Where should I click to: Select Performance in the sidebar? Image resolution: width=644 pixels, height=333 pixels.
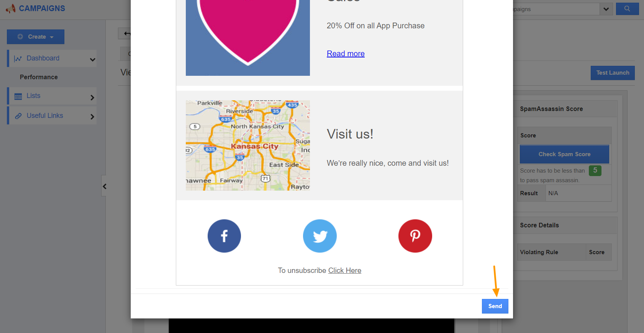tap(39, 77)
